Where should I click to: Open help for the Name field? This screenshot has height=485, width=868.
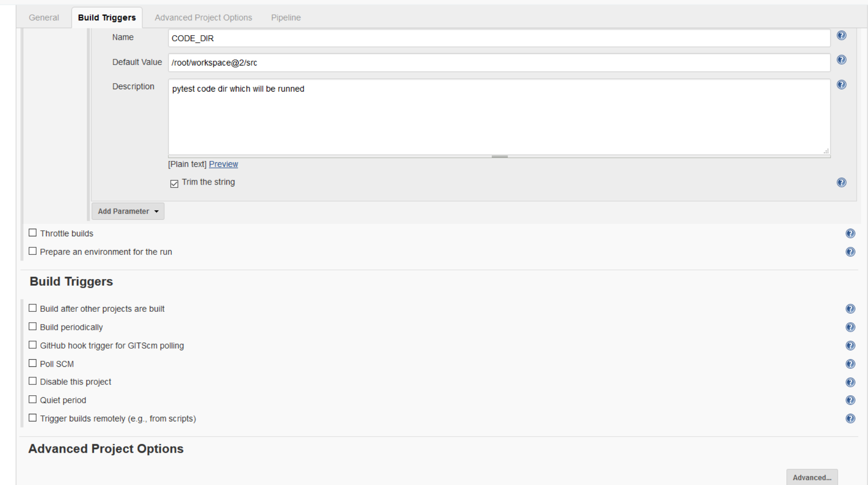[841, 36]
